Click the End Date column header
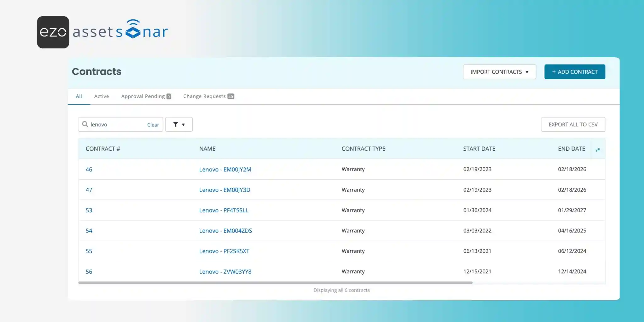The image size is (644, 322). (571, 149)
